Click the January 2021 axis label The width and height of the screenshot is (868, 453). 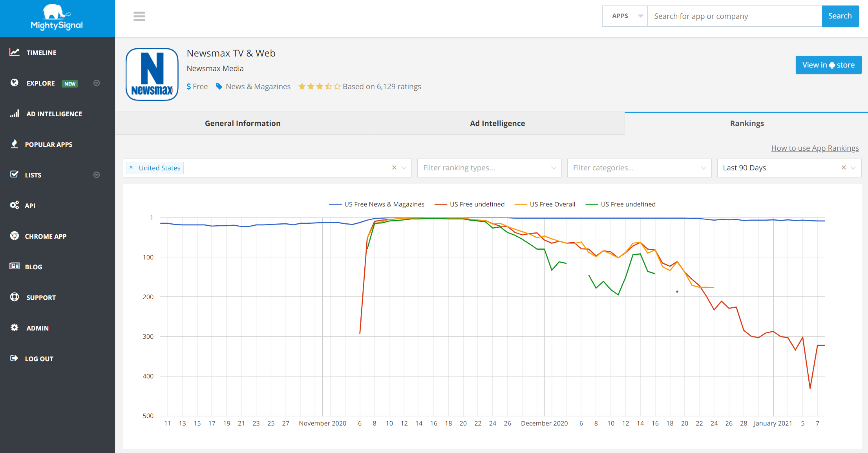(773, 423)
